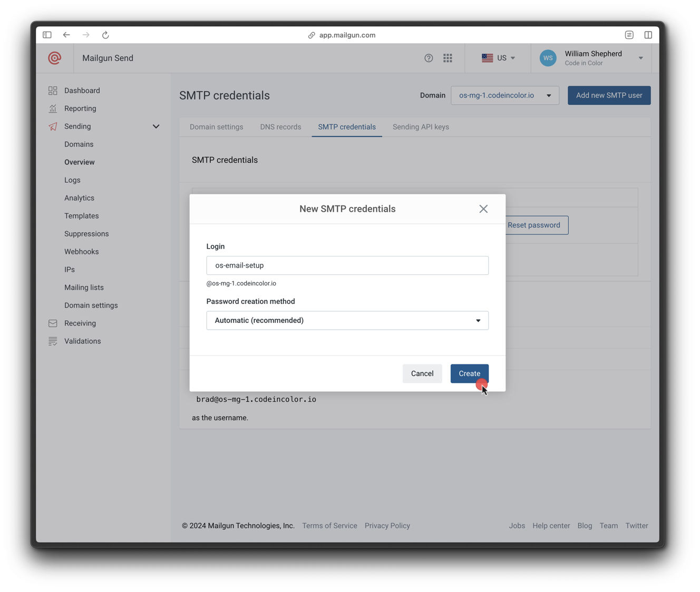Screen dimensions: 700x592
Task: Click the Receiving envelope icon
Action: click(53, 323)
